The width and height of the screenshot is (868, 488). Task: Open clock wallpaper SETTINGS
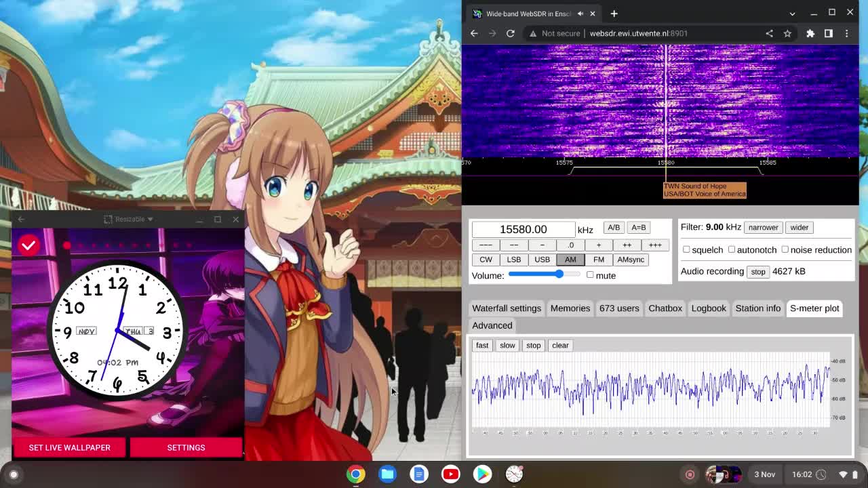click(186, 447)
